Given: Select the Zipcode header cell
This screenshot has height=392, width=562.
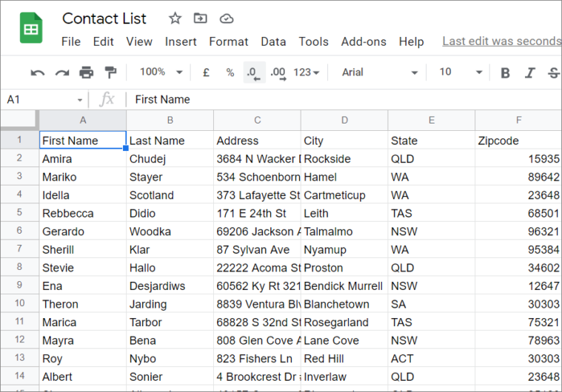Looking at the screenshot, I should [x=518, y=141].
